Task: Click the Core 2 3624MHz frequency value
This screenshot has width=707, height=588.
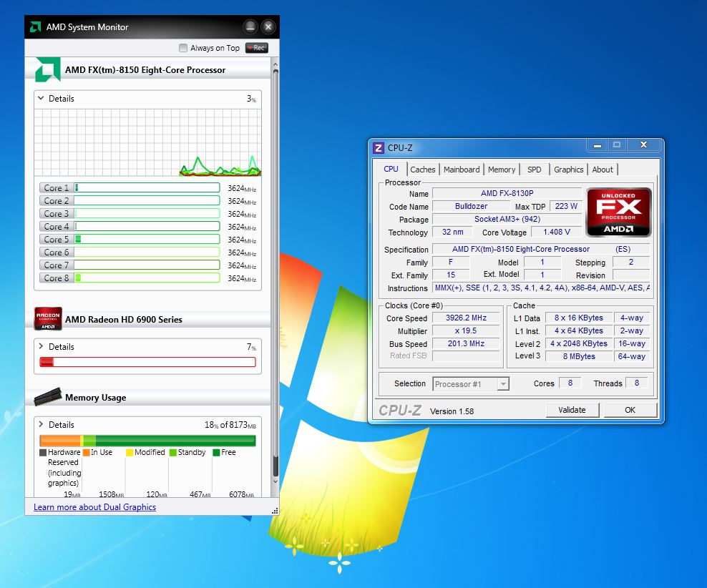Action: (x=242, y=201)
